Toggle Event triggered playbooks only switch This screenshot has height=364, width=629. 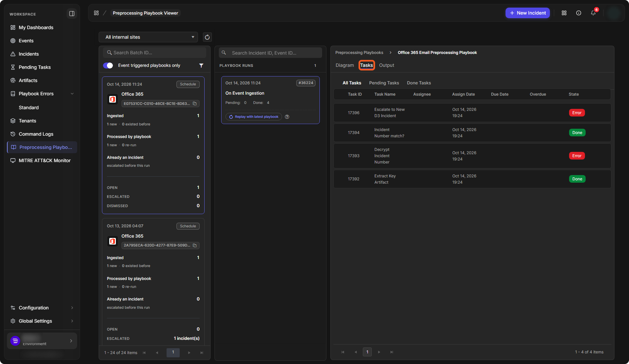[108, 66]
